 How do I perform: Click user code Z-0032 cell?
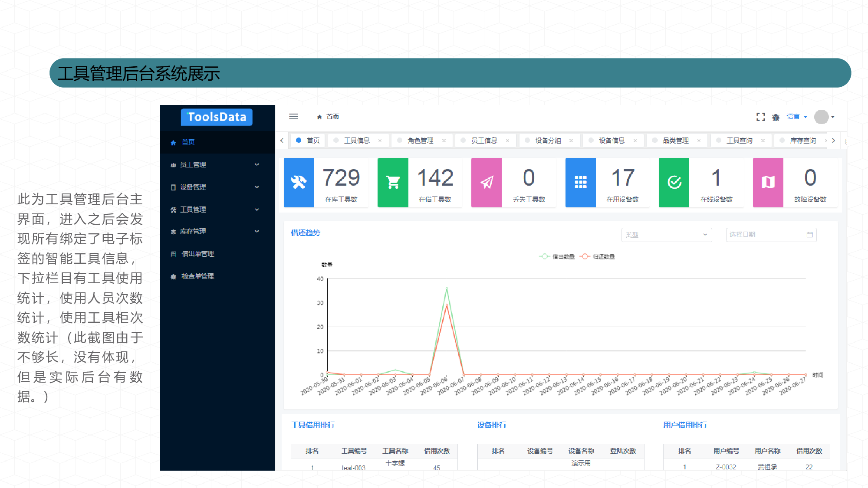coord(726,467)
